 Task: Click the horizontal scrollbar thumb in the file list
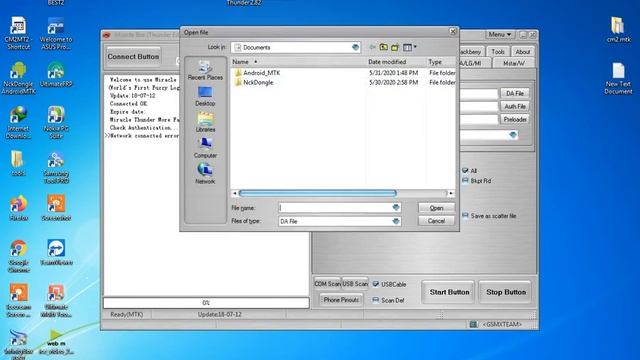[x=318, y=193]
